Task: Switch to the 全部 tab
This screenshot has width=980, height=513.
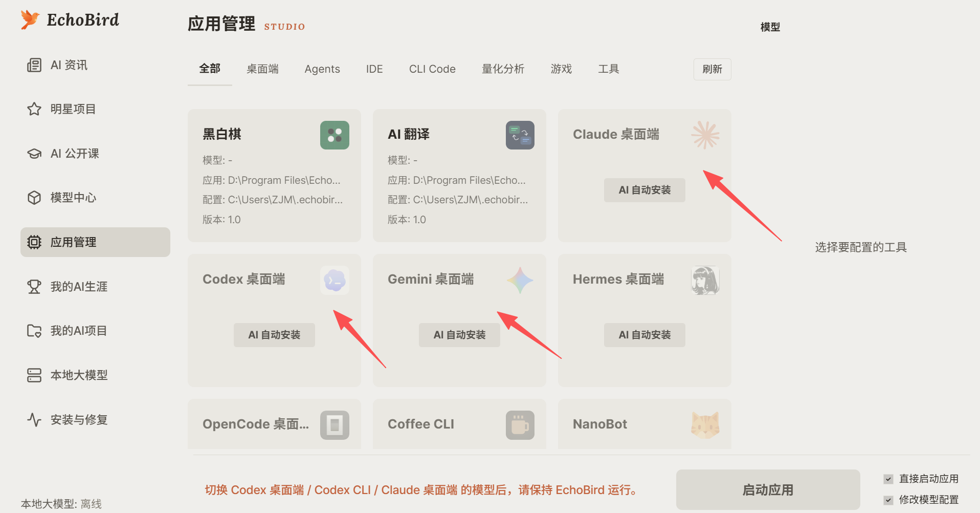Action: click(210, 69)
